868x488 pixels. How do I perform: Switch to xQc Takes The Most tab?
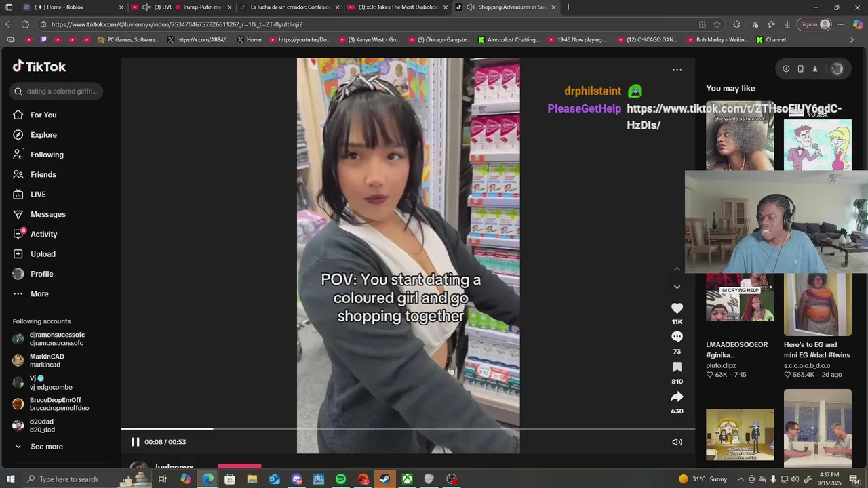click(397, 7)
